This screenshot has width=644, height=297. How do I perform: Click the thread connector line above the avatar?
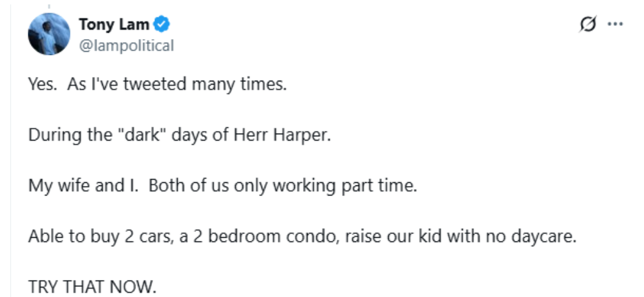pos(49,6)
